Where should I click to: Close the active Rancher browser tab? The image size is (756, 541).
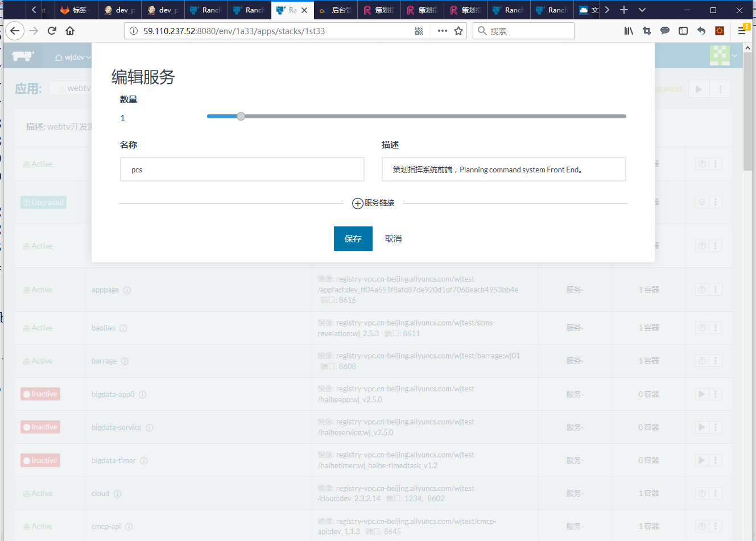[304, 10]
